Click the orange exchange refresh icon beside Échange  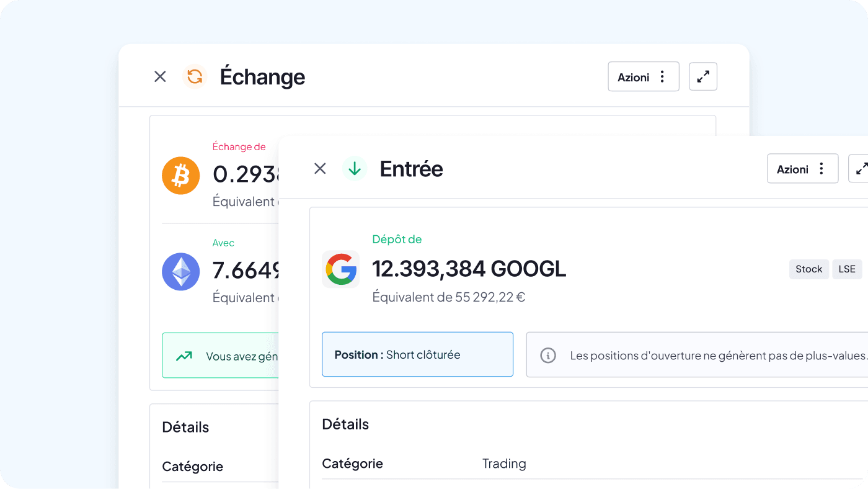(x=195, y=76)
